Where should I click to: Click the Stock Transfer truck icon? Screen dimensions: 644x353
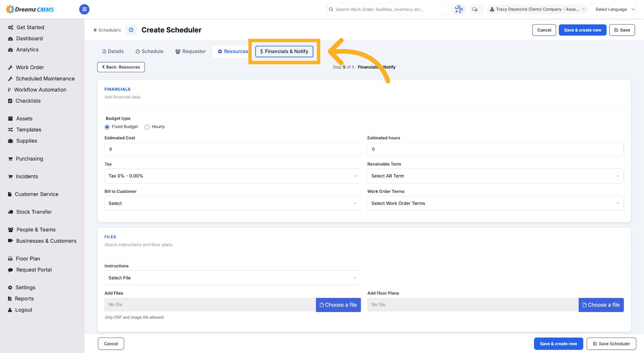pyautogui.click(x=10, y=212)
